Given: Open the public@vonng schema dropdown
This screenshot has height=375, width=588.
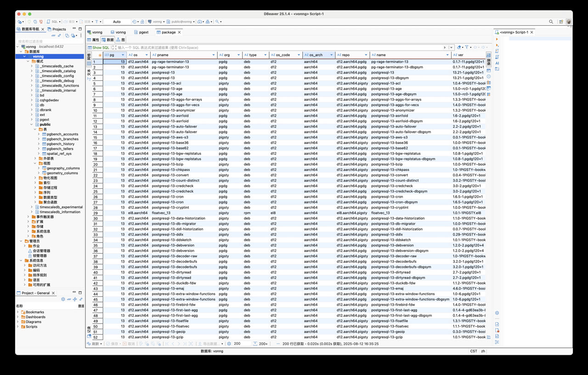Looking at the screenshot, I should coord(181,22).
